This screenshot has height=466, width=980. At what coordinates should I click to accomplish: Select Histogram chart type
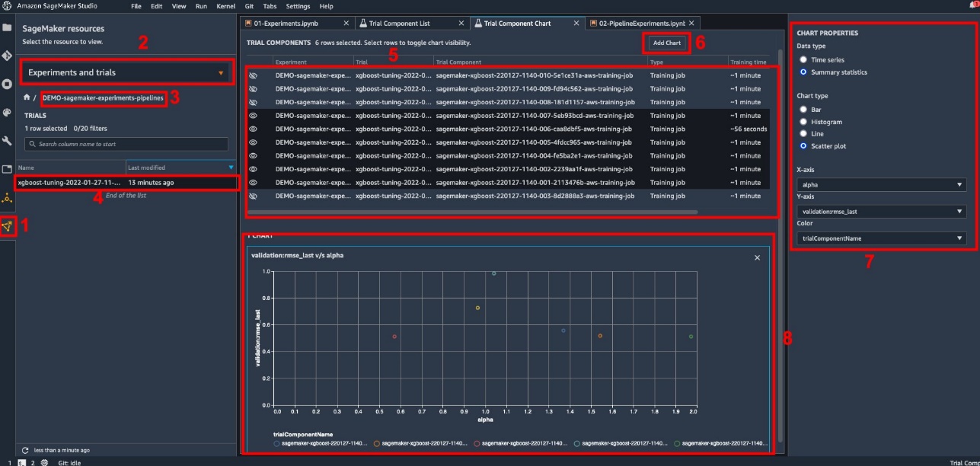(803, 121)
